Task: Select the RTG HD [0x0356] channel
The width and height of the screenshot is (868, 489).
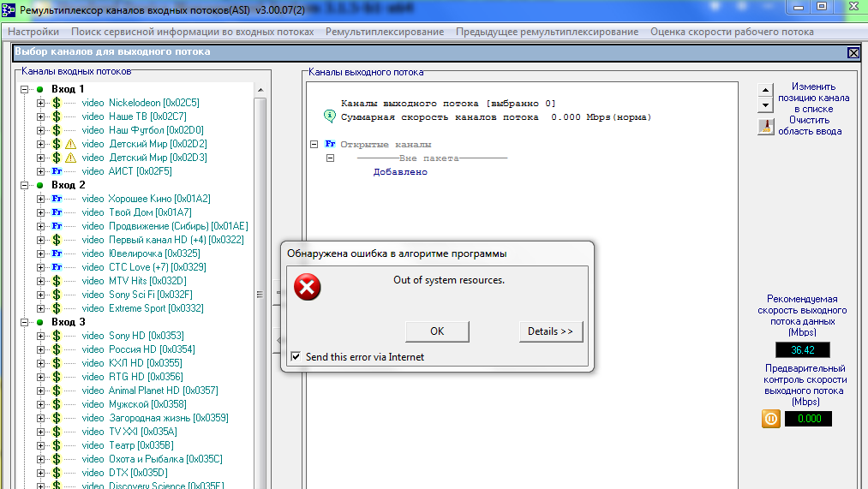Action: point(132,377)
